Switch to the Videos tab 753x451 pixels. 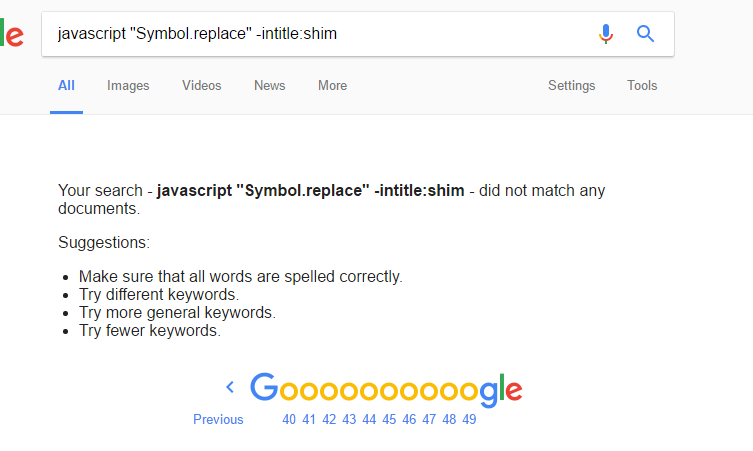click(x=202, y=85)
